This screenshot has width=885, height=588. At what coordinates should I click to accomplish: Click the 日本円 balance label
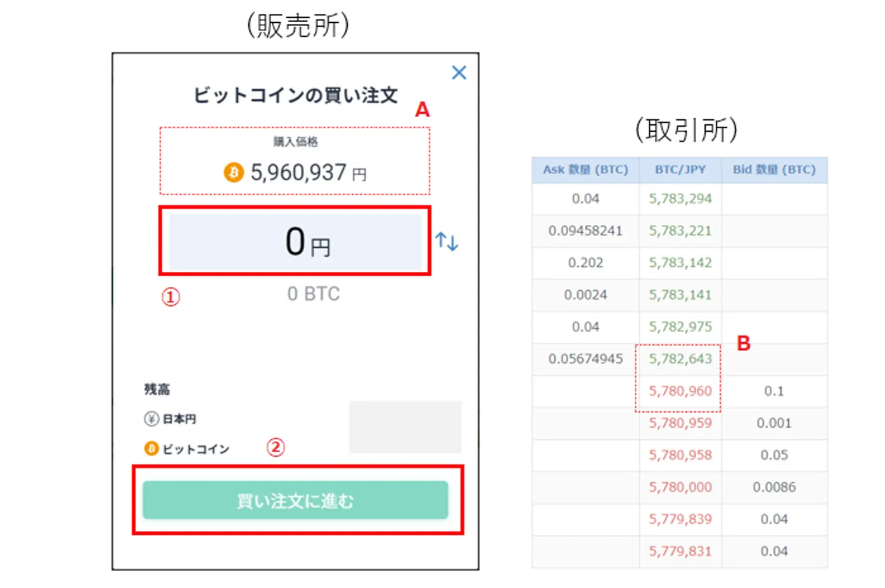179,419
